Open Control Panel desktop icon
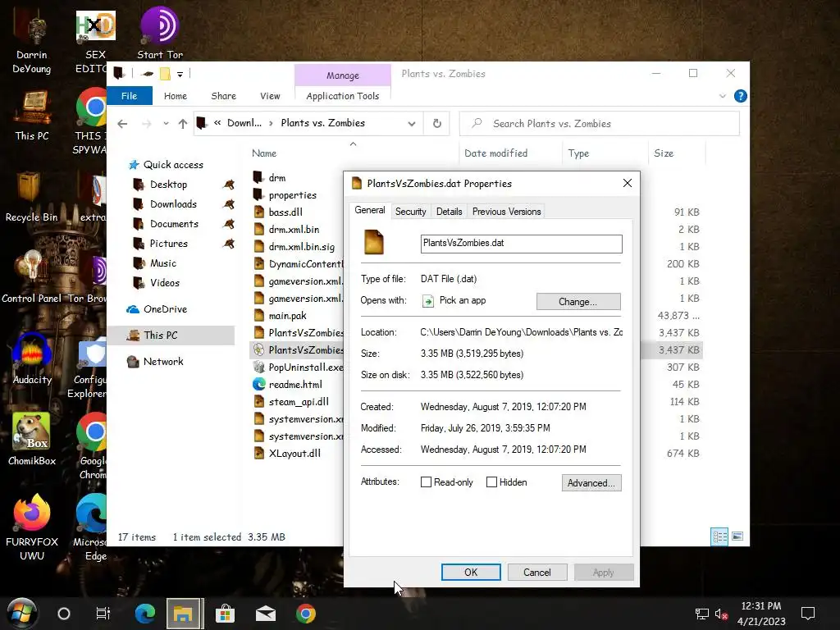 click(x=32, y=276)
